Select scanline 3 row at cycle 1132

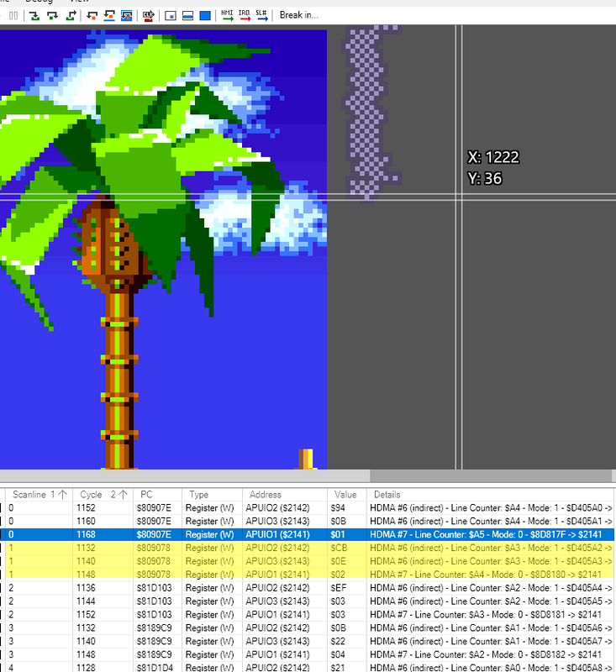point(308,627)
